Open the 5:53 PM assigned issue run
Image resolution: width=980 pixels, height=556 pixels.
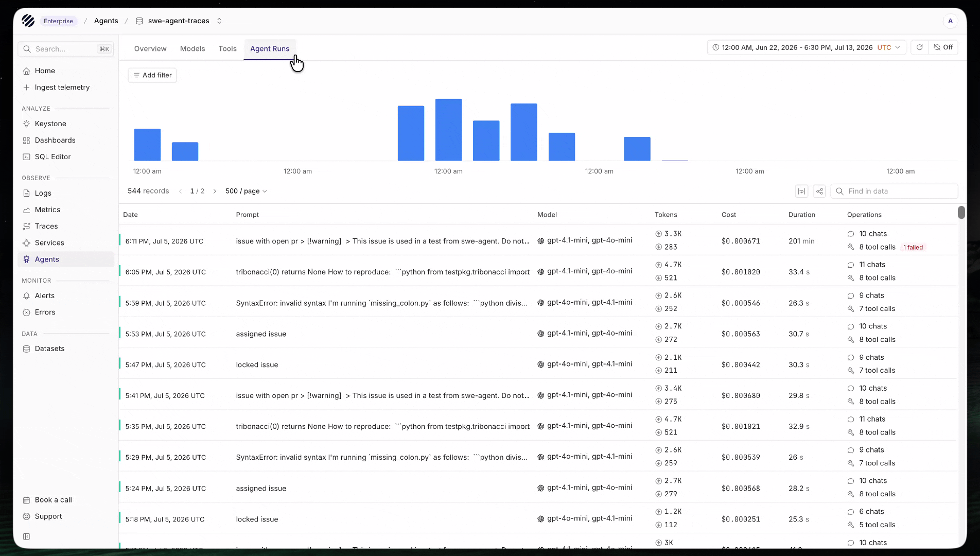pos(538,333)
